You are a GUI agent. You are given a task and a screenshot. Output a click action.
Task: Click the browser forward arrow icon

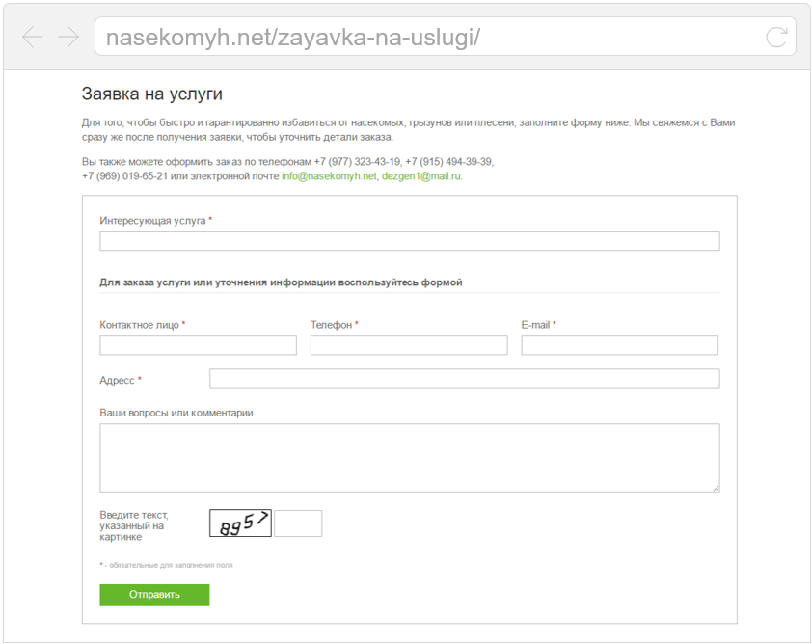68,38
